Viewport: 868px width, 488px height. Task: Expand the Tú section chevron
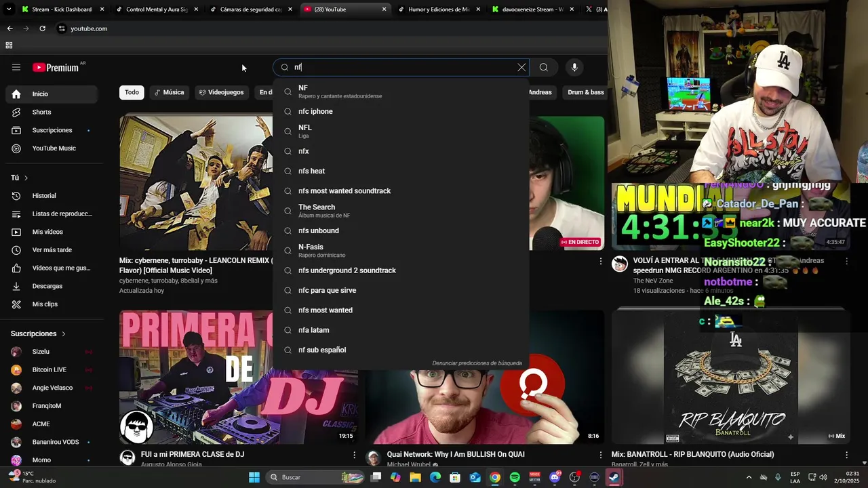click(x=26, y=178)
